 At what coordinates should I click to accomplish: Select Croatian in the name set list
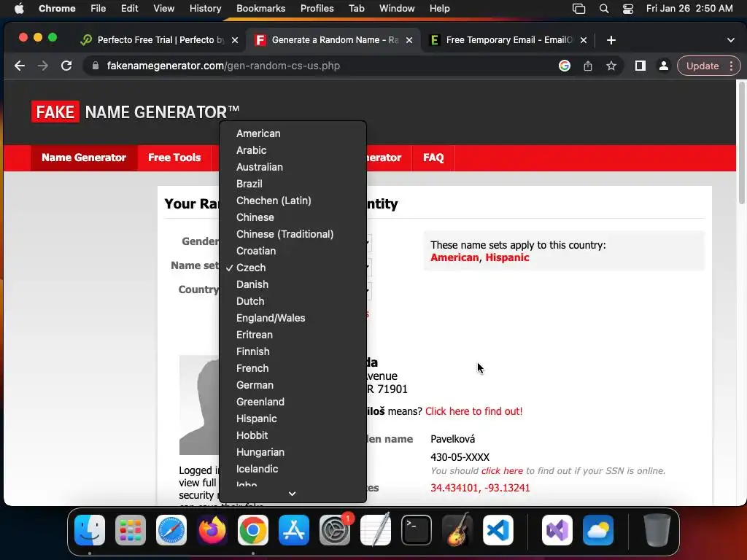click(293, 251)
